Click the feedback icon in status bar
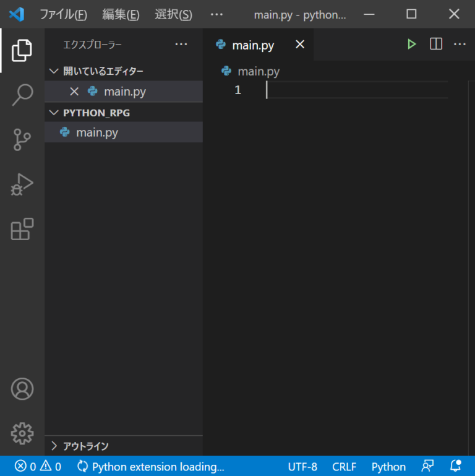The width and height of the screenshot is (475, 476). tap(427, 467)
